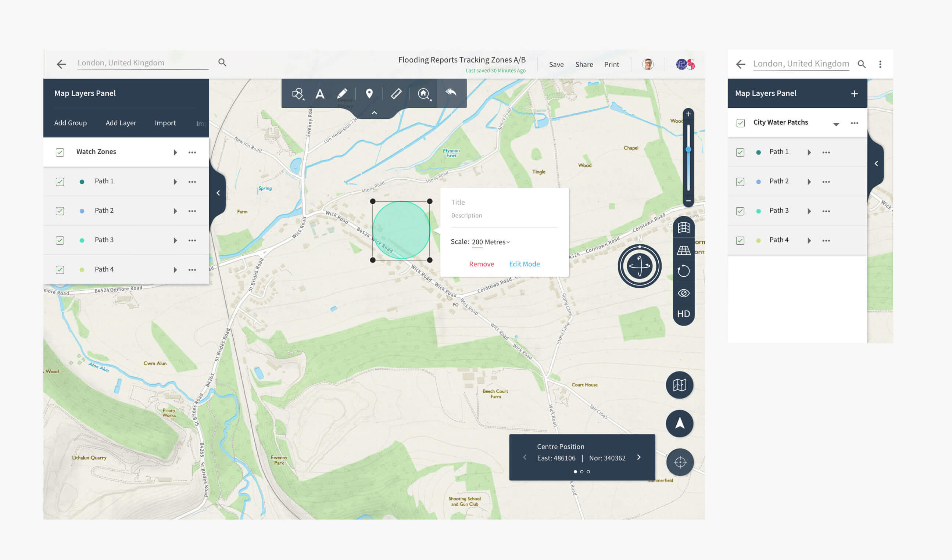Click Add Layer in layers panel
The height and width of the screenshot is (560, 952).
point(121,123)
